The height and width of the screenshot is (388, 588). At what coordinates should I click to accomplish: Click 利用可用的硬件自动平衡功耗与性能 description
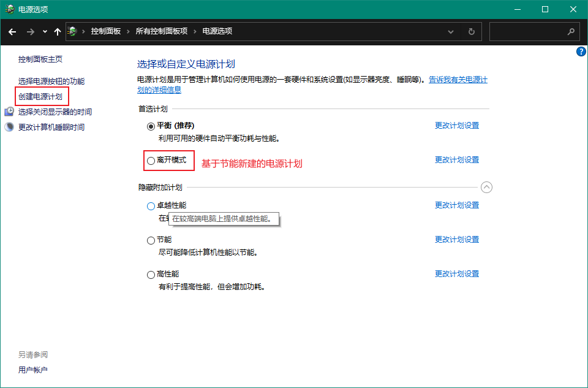tap(219, 139)
